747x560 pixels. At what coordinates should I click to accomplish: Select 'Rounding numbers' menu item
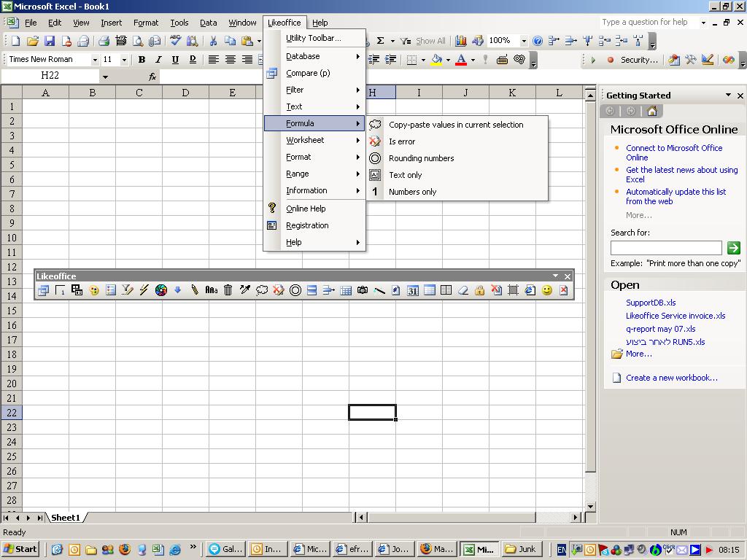click(x=457, y=158)
